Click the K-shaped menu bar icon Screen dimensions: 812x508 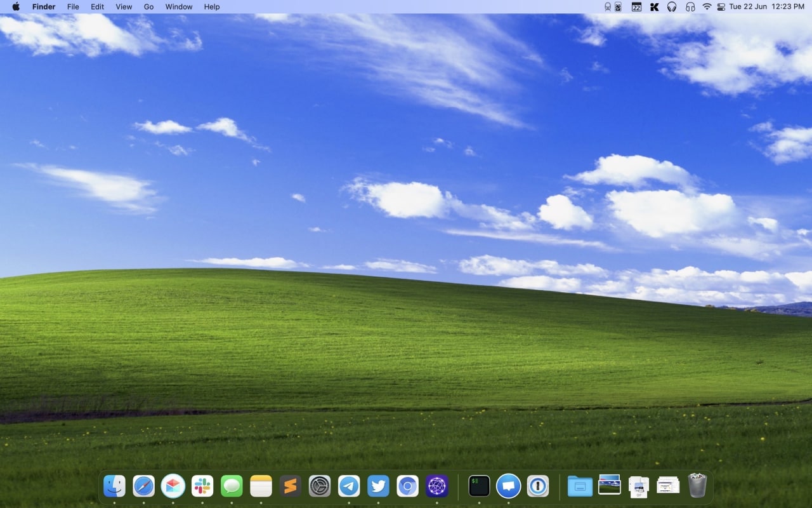click(655, 7)
